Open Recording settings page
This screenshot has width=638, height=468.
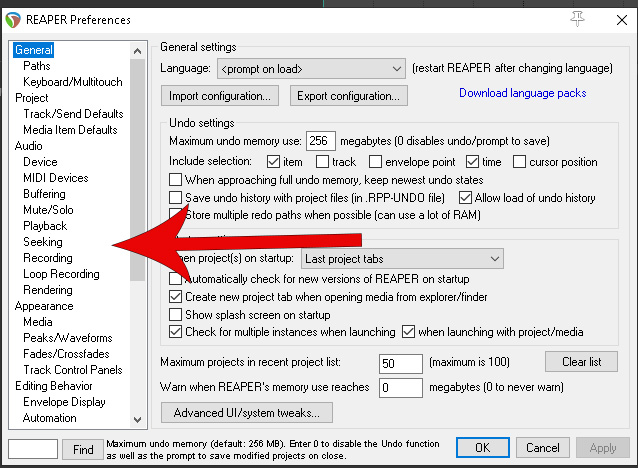coord(48,258)
